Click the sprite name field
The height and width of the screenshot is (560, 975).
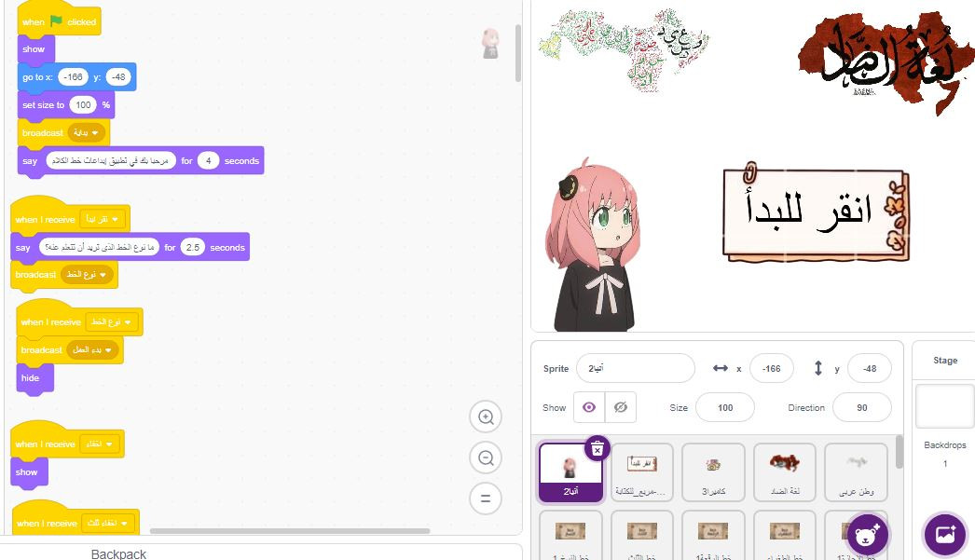(636, 369)
